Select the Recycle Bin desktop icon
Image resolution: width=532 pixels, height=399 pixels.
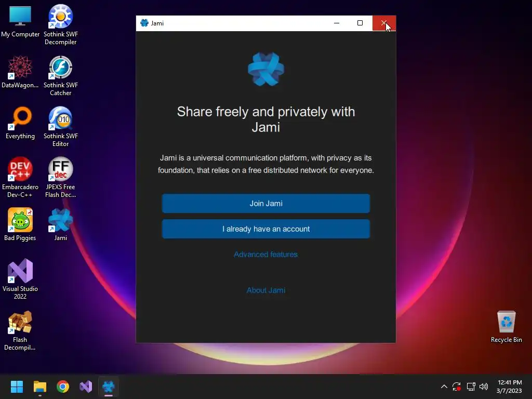pos(506,327)
